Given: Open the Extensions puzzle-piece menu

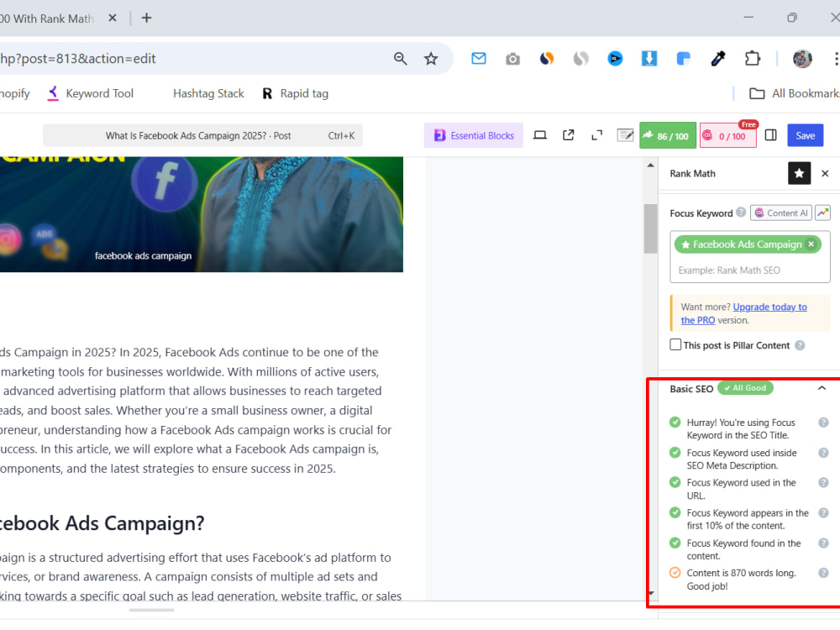Looking at the screenshot, I should pyautogui.click(x=753, y=59).
